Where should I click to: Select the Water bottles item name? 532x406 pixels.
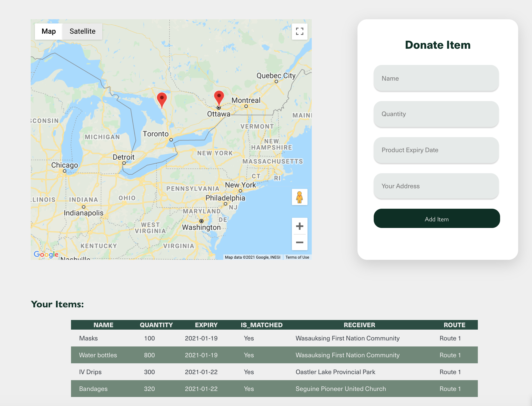point(98,355)
